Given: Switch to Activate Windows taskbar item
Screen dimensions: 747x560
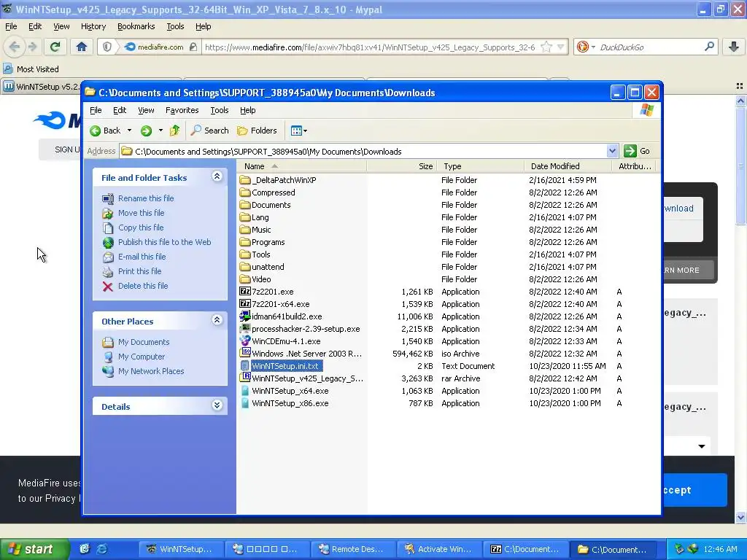Looking at the screenshot, I should [438, 549].
